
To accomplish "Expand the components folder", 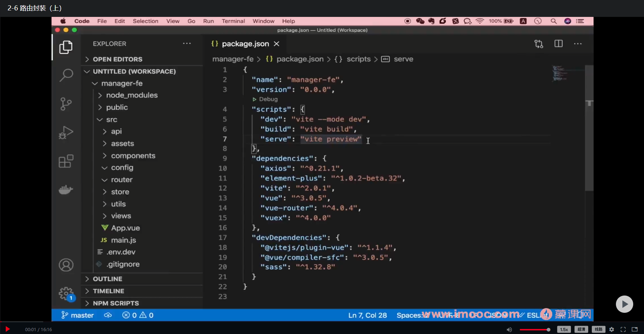I will (x=133, y=156).
